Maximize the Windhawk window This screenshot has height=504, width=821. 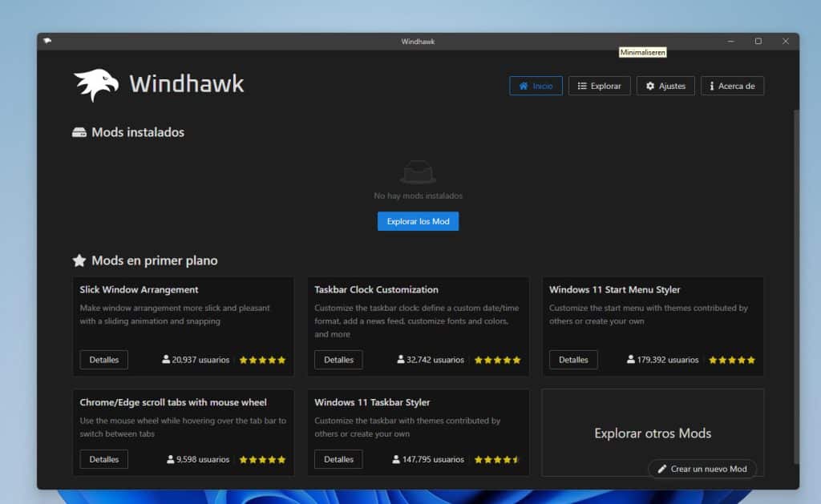pyautogui.click(x=758, y=42)
